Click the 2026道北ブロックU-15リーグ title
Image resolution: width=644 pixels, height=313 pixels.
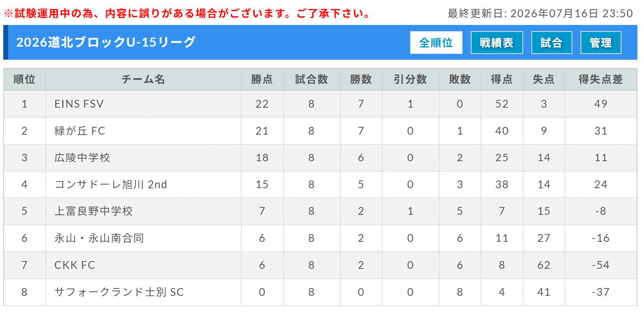[106, 42]
